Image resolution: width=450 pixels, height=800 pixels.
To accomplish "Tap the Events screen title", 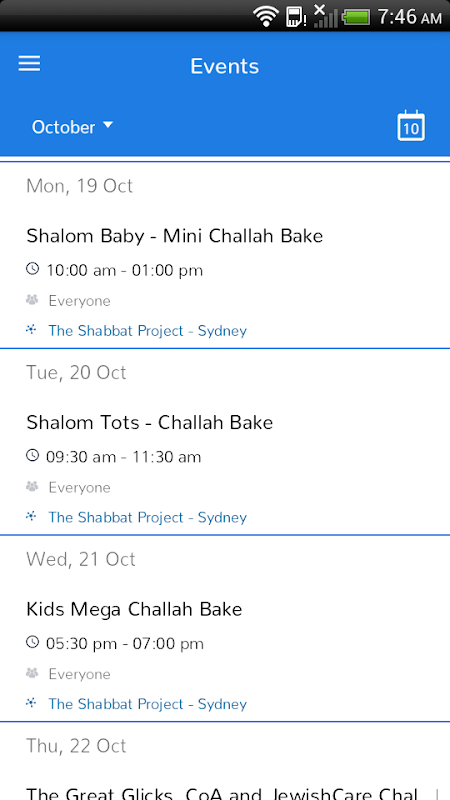I will tap(225, 66).
